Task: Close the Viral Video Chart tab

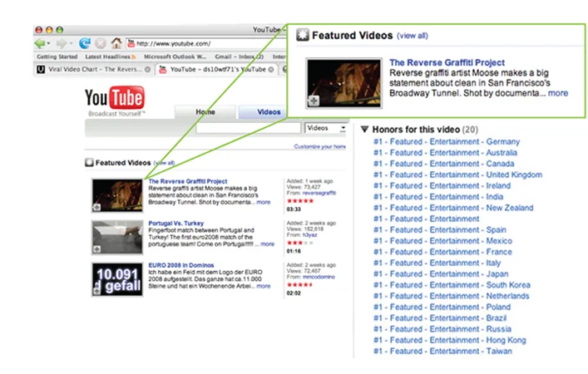Action: click(x=148, y=69)
